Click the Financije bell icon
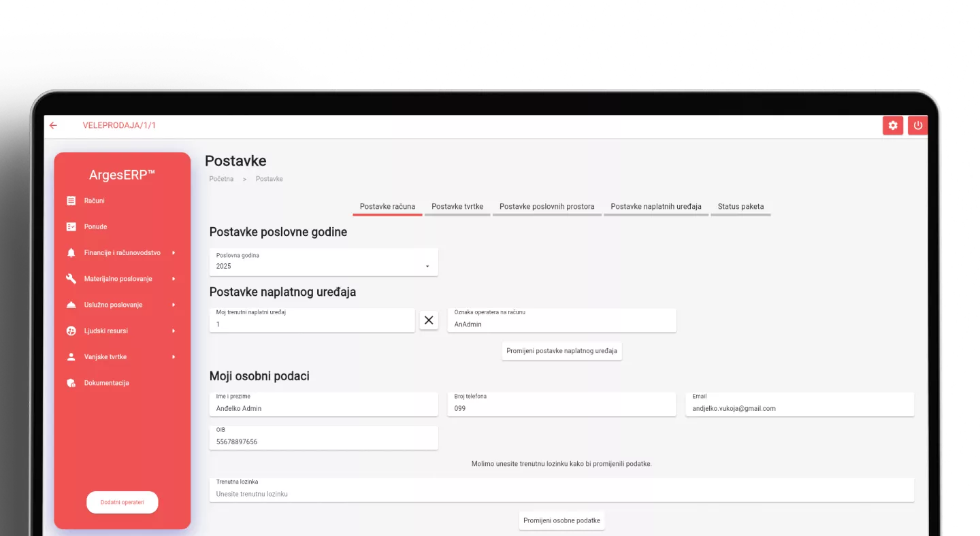The width and height of the screenshot is (980, 536). tap(71, 253)
